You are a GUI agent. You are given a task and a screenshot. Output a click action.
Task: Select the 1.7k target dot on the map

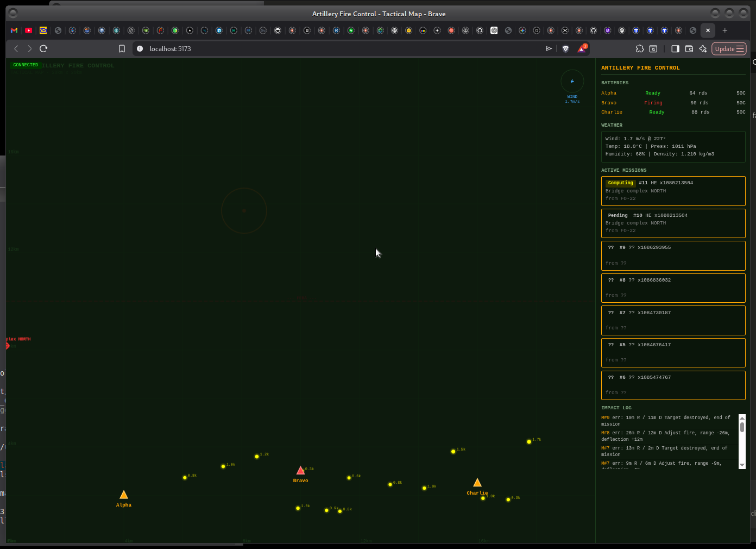click(528, 441)
